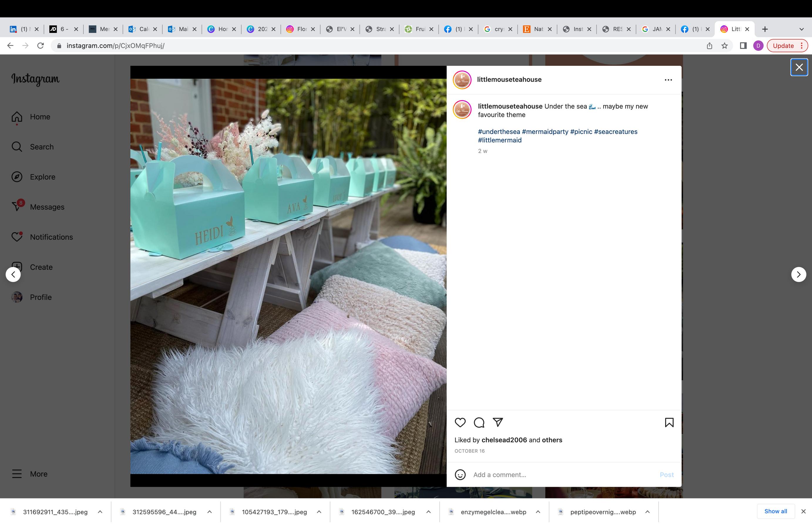The width and height of the screenshot is (812, 525).
Task: Go to previous post arrow
Action: click(x=13, y=275)
